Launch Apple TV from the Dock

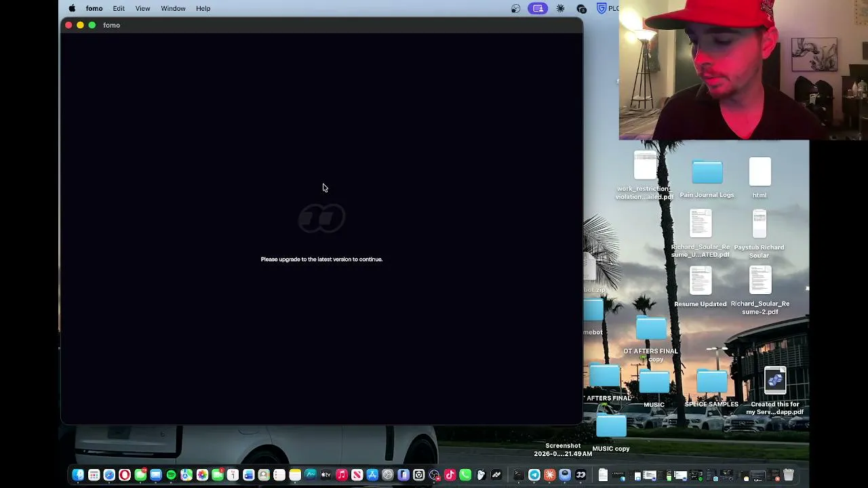(x=325, y=475)
